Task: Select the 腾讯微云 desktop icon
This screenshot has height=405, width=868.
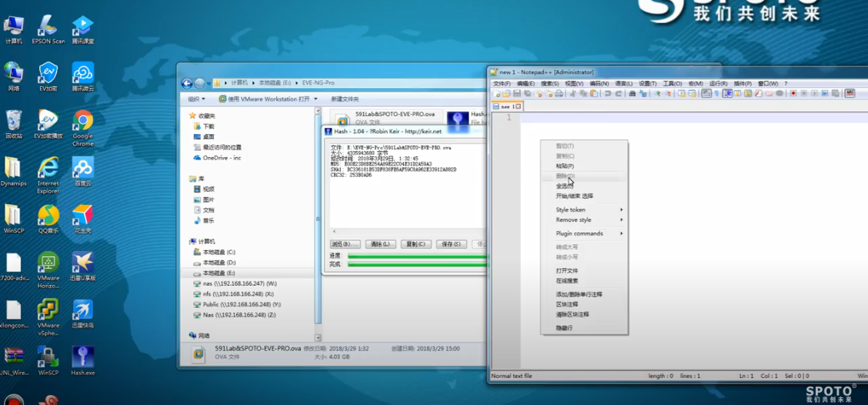Action: point(82,76)
